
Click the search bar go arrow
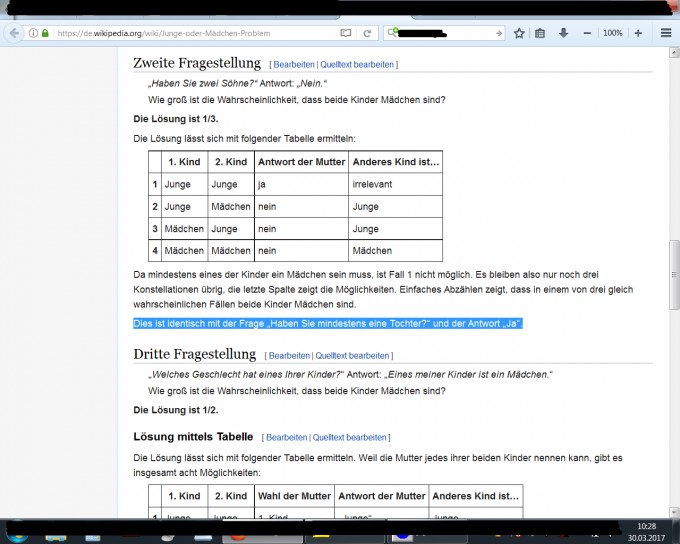tap(498, 33)
